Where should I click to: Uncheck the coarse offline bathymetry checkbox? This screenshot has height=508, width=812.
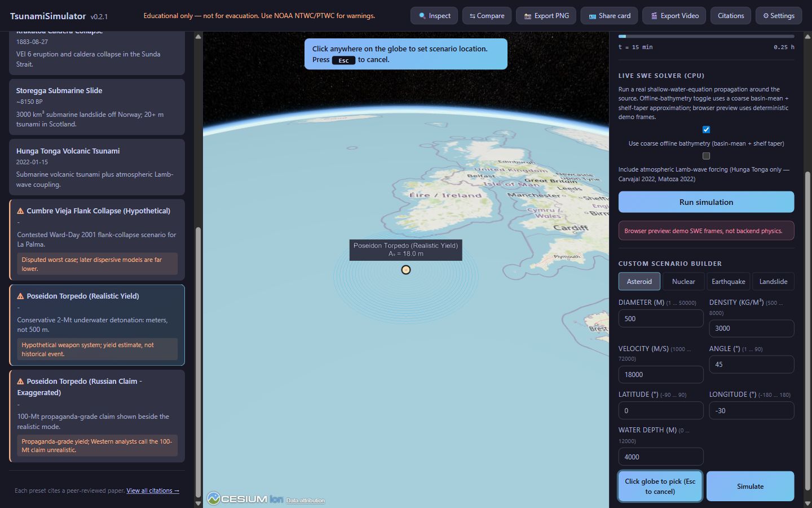(x=706, y=130)
